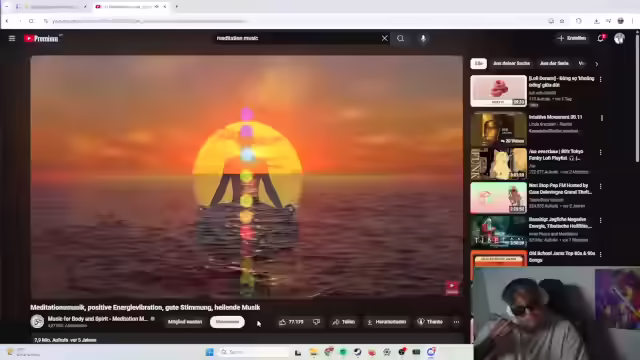
Task: Send a Thanks to the creator
Action: 430,322
